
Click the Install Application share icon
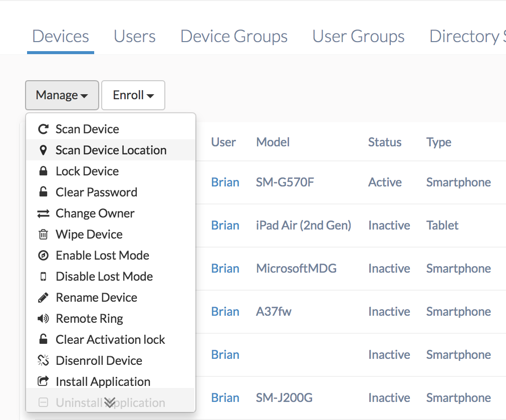coord(43,381)
